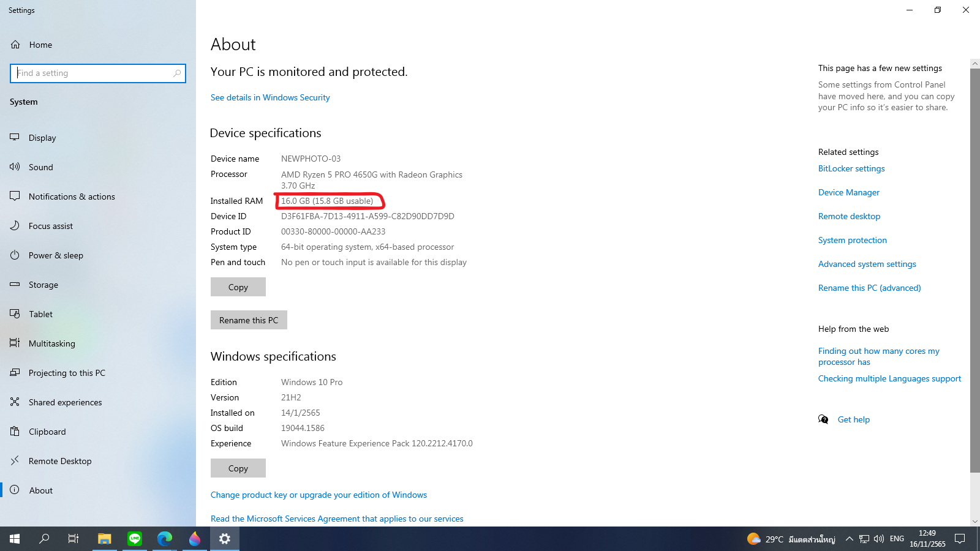Screen dimensions: 980x551
Task: Click the volume icon in system tray
Action: pos(879,539)
